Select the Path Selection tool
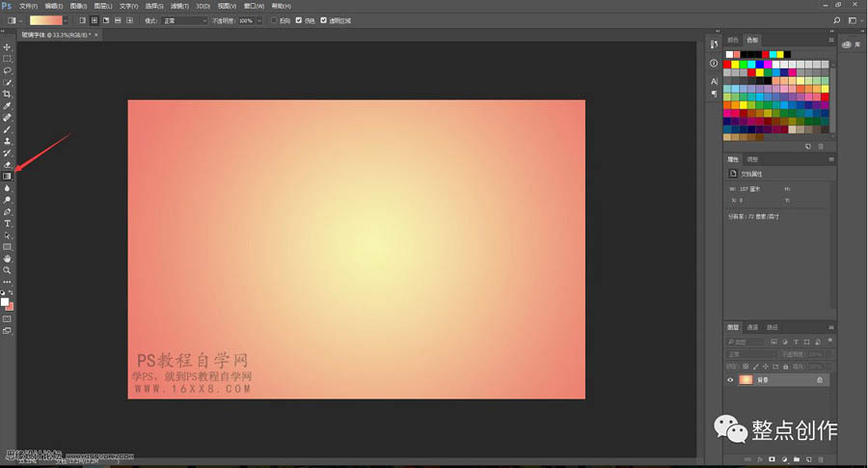The image size is (868, 468). point(7,235)
